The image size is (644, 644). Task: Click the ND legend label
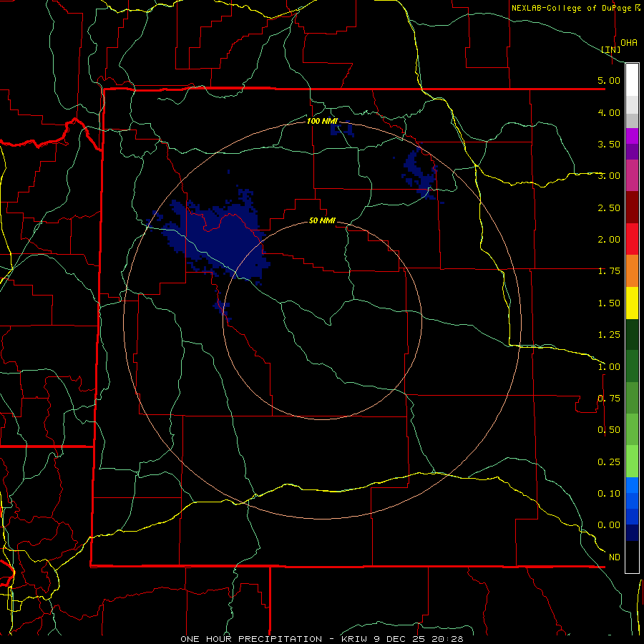615,557
